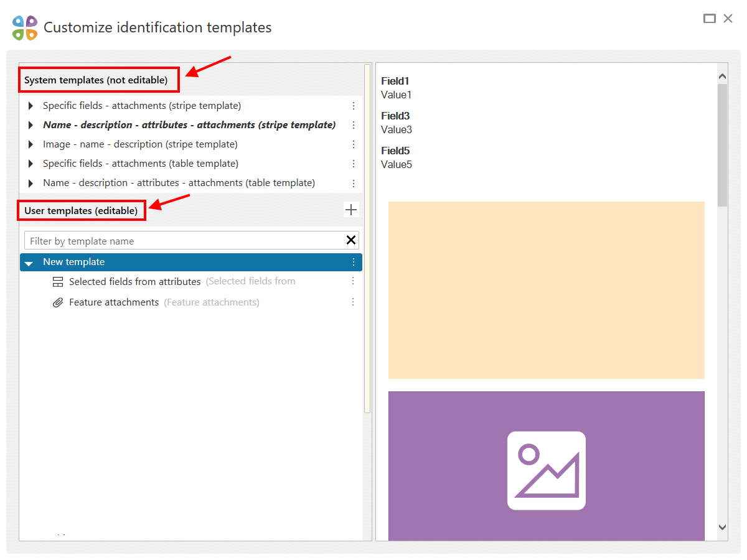The height and width of the screenshot is (560, 747).
Task: Select Feature attachments item
Action: [x=114, y=302]
